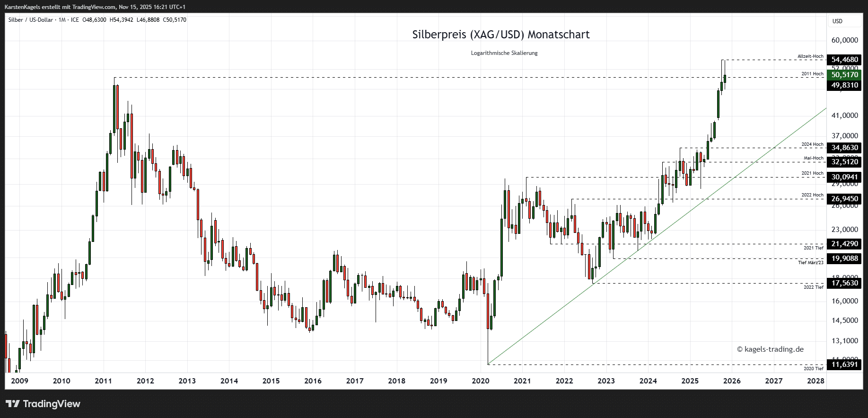Open the kagels-trading.de copyright link
Screen dimensions: 868x418
click(x=770, y=349)
